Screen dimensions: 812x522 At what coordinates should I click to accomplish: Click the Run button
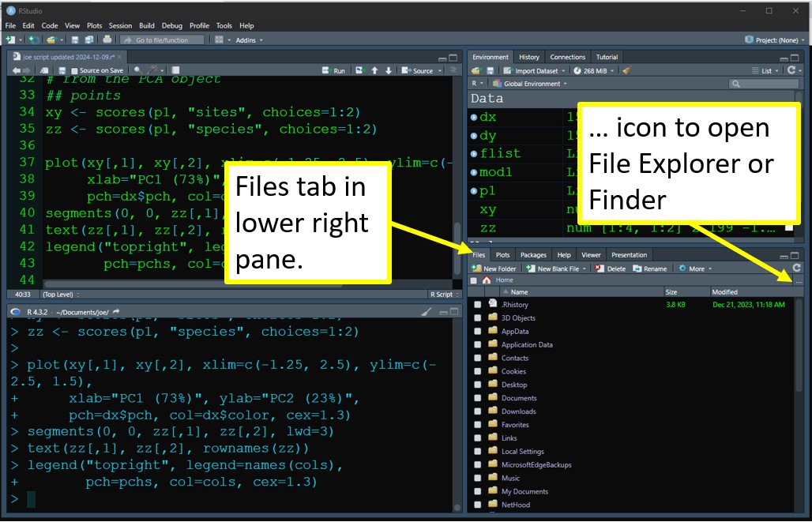click(333, 70)
